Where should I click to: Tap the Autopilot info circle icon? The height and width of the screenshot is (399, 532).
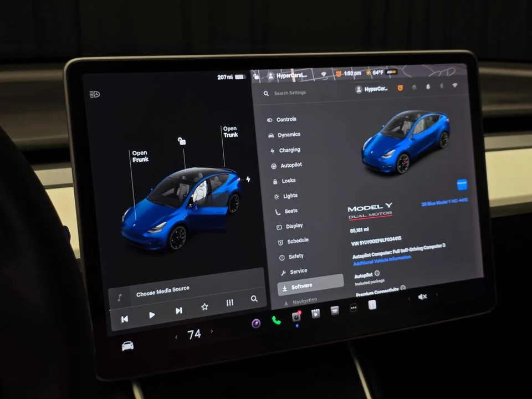click(377, 273)
